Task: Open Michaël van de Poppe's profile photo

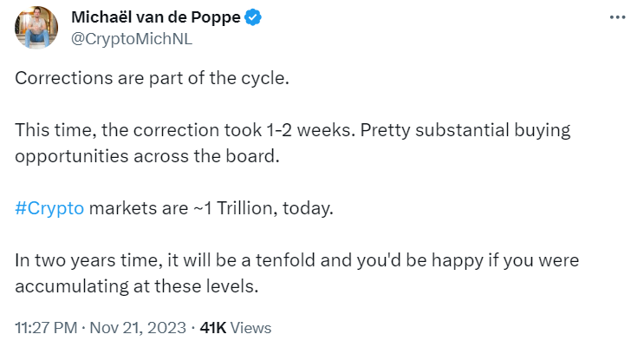Action: click(35, 28)
